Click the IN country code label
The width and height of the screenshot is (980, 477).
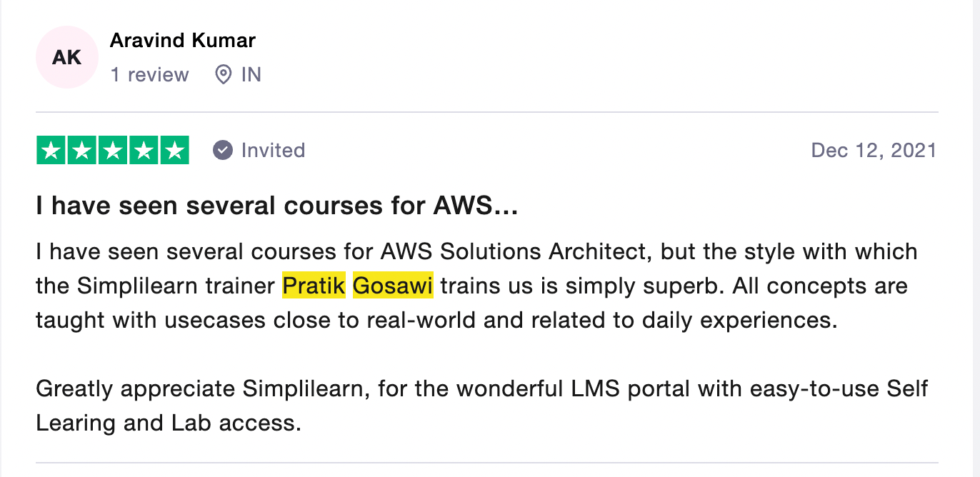(251, 74)
